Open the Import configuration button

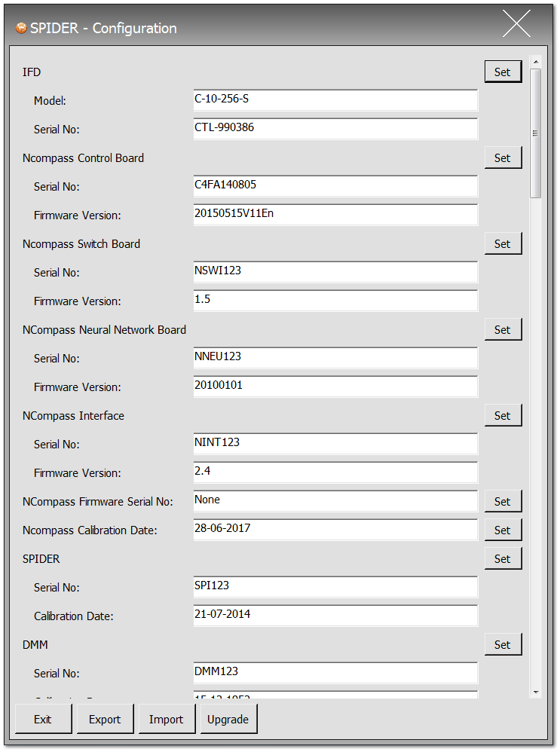[x=166, y=719]
